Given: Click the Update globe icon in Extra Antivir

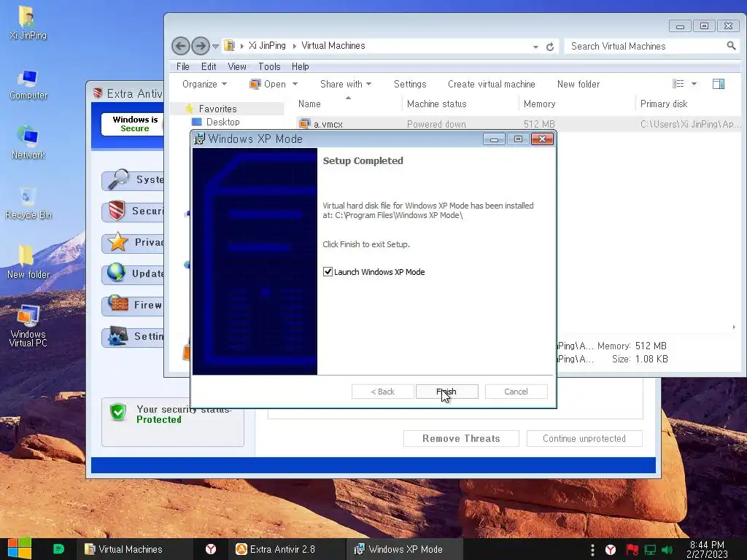Looking at the screenshot, I should click(116, 273).
